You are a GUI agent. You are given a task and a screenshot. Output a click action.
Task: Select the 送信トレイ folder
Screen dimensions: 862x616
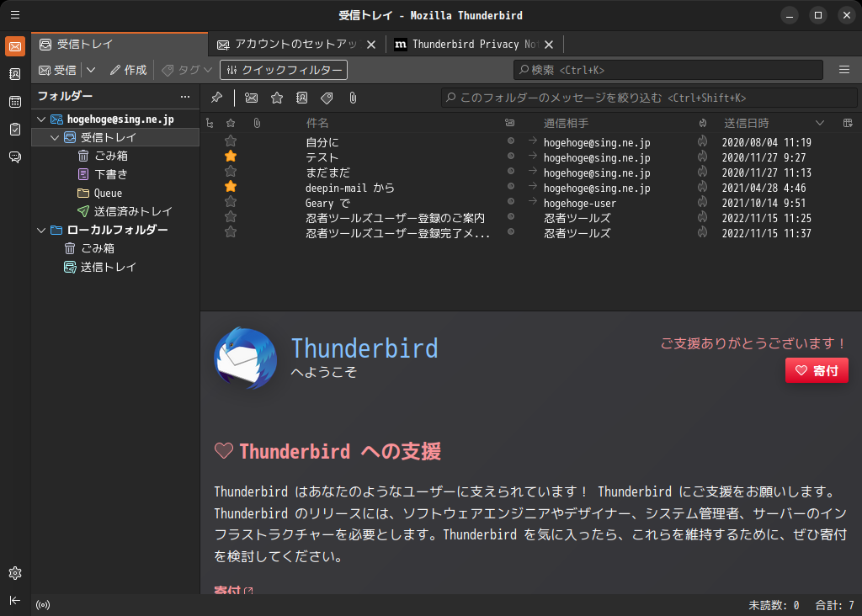point(115,267)
